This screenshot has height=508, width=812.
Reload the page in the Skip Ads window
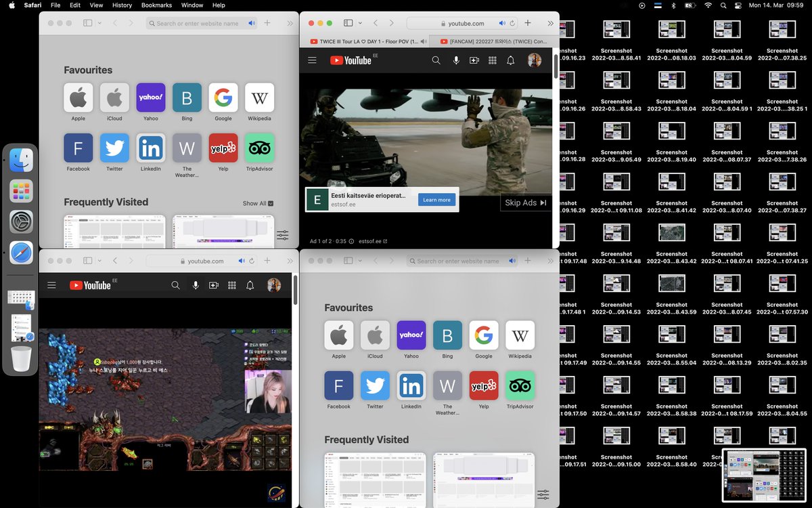[512, 23]
